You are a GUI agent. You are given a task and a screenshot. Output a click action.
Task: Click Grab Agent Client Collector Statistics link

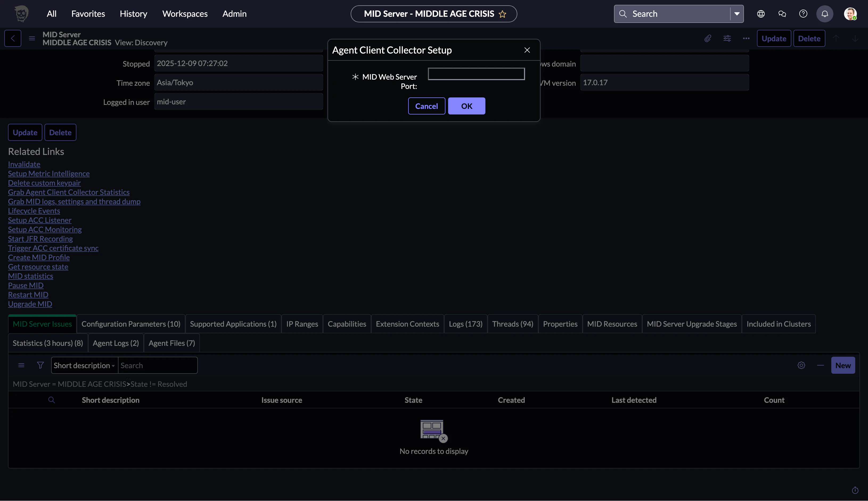point(69,192)
